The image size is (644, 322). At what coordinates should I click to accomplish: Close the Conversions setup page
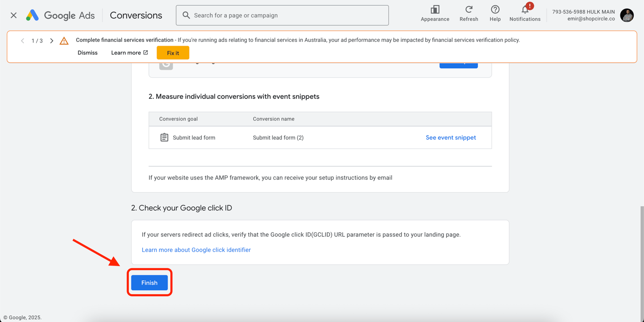14,16
